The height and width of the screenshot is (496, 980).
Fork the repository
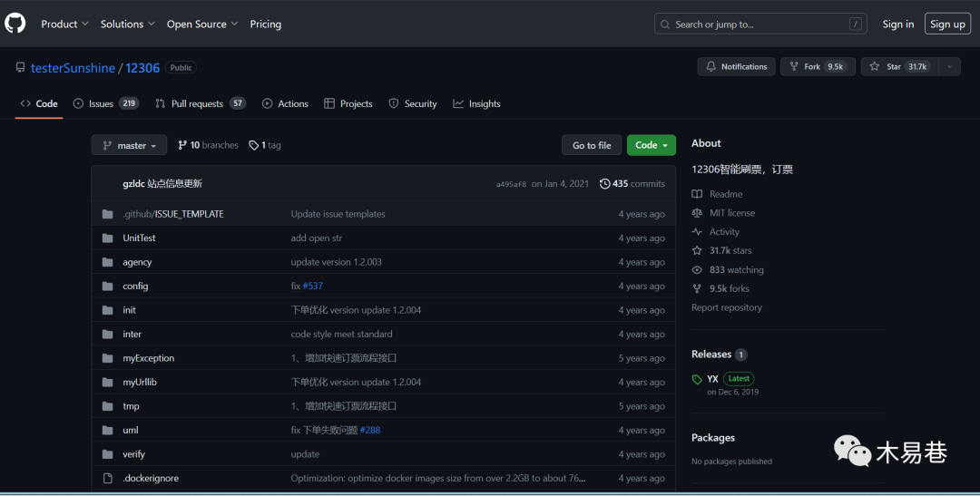818,66
